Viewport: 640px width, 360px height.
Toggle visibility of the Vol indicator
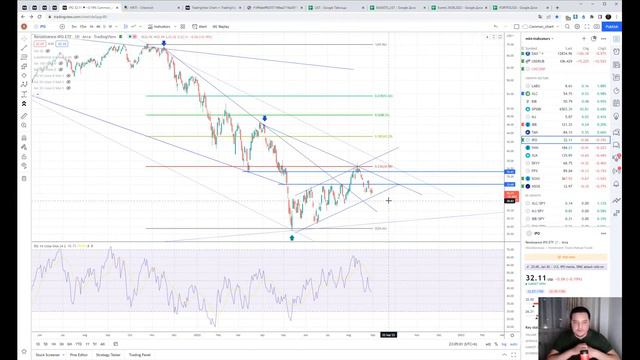coord(48,51)
